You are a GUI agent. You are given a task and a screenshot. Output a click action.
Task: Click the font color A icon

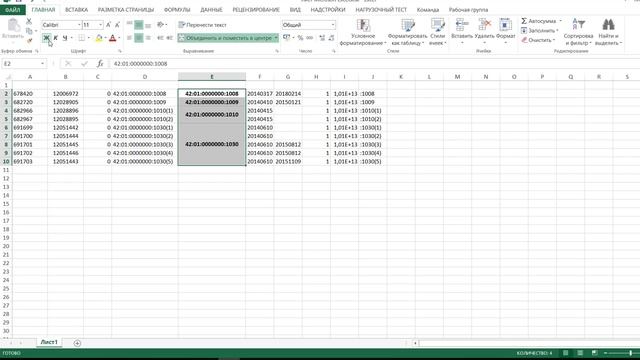113,38
